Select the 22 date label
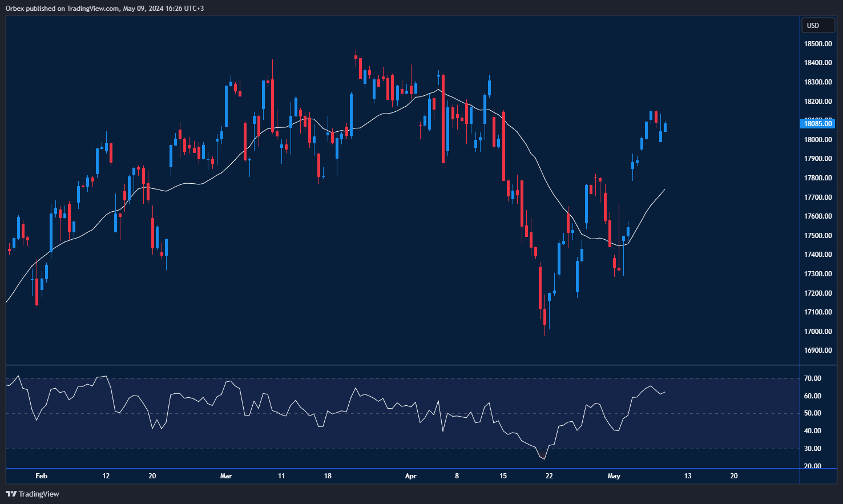Image resolution: width=843 pixels, height=504 pixels. coord(549,475)
